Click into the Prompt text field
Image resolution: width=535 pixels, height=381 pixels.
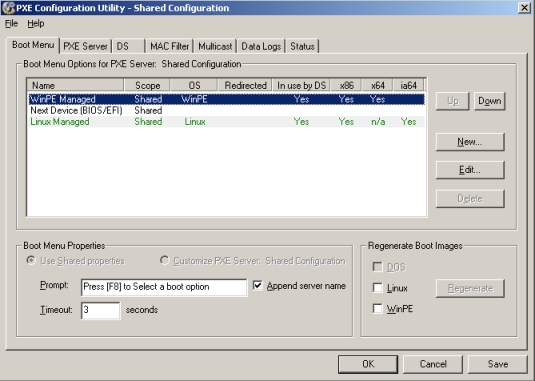click(x=164, y=287)
